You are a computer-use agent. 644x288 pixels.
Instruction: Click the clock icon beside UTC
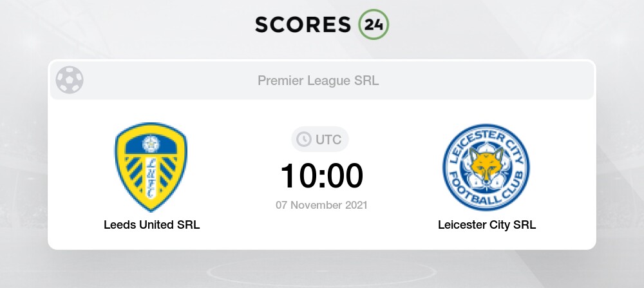click(x=304, y=139)
